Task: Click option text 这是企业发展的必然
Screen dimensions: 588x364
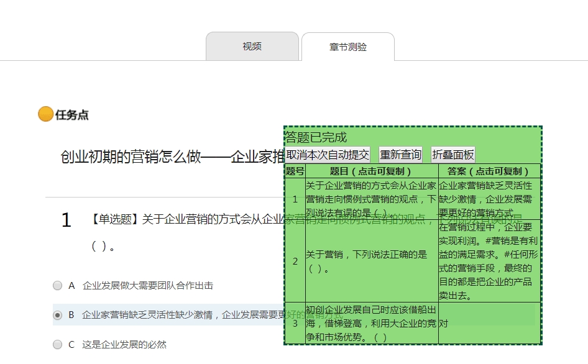Action: click(124, 345)
